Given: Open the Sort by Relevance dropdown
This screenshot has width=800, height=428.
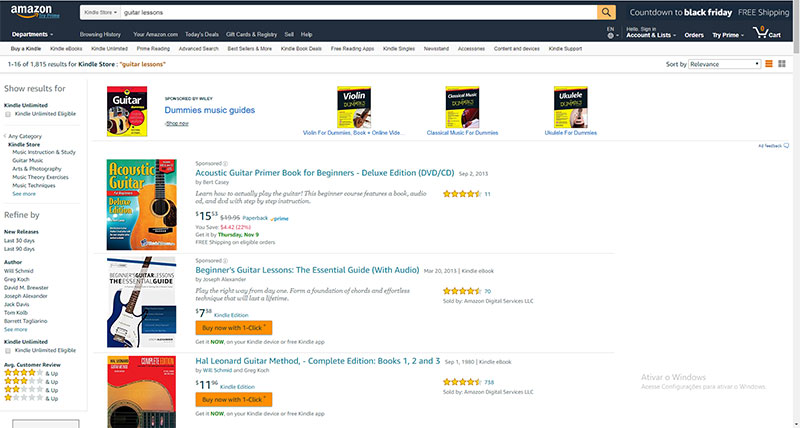Looking at the screenshot, I should pyautogui.click(x=724, y=64).
